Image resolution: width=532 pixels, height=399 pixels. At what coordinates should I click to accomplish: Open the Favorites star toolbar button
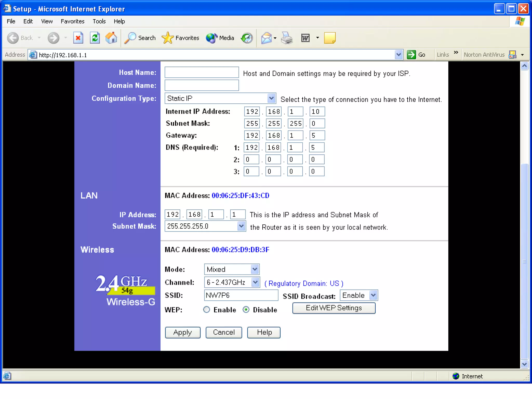coord(180,38)
